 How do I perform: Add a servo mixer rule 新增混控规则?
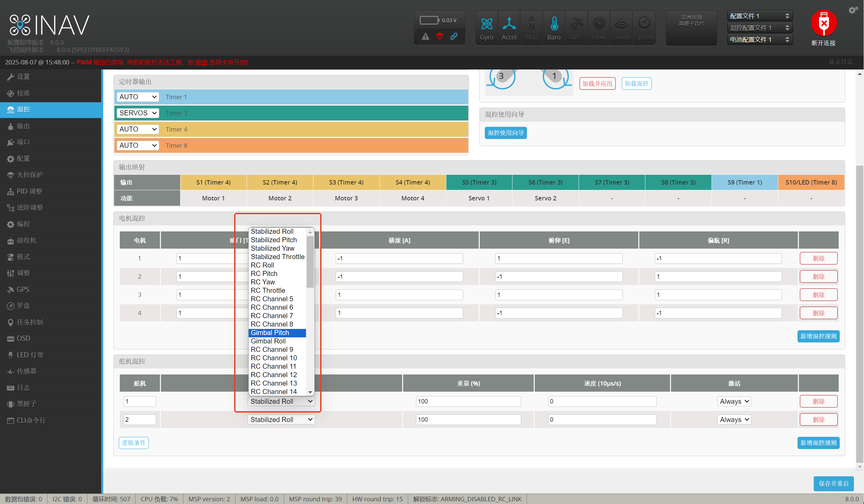[818, 443]
